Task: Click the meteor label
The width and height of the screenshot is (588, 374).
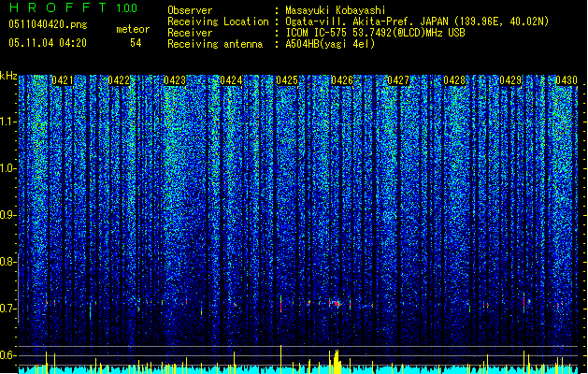Action: click(133, 29)
